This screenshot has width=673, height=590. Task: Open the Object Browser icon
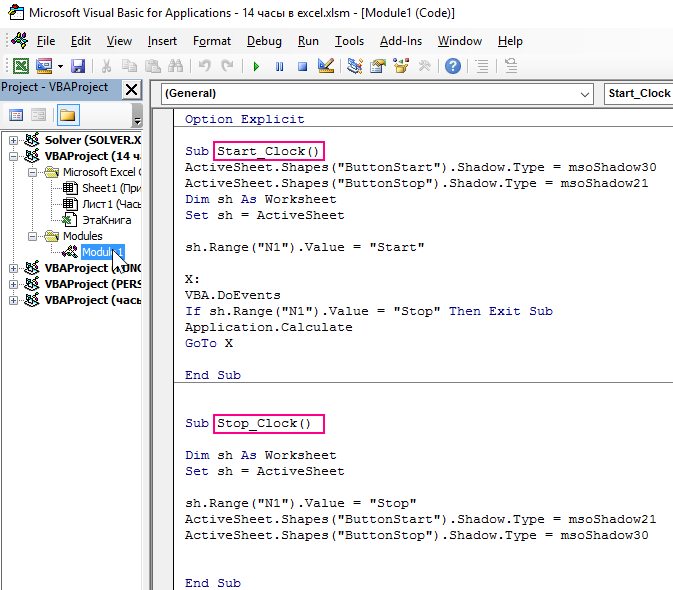[x=401, y=66]
